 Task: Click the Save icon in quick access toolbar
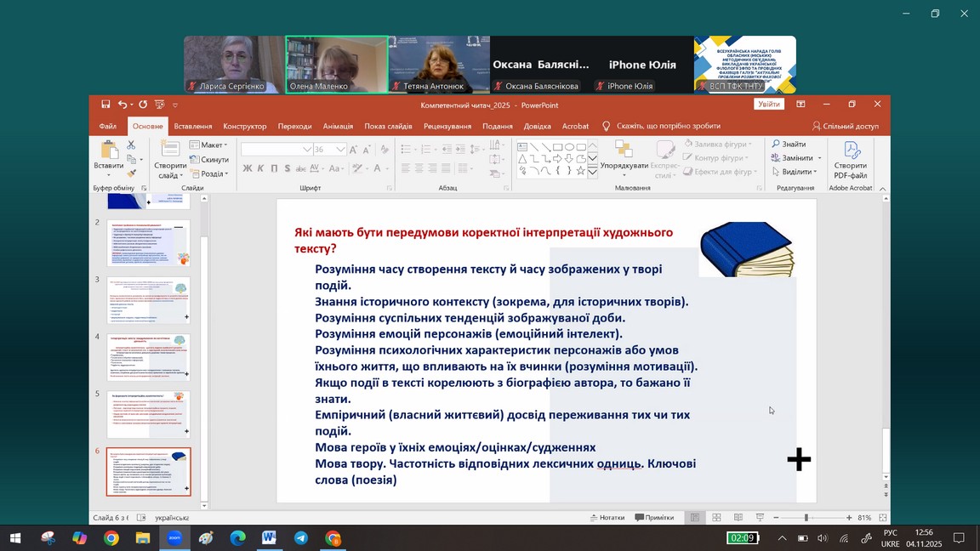(x=105, y=105)
